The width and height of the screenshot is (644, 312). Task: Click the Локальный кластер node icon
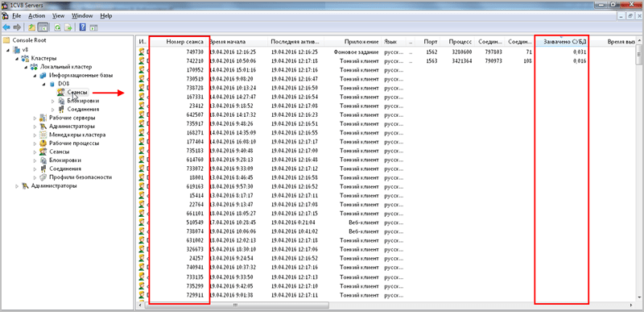[x=34, y=67]
